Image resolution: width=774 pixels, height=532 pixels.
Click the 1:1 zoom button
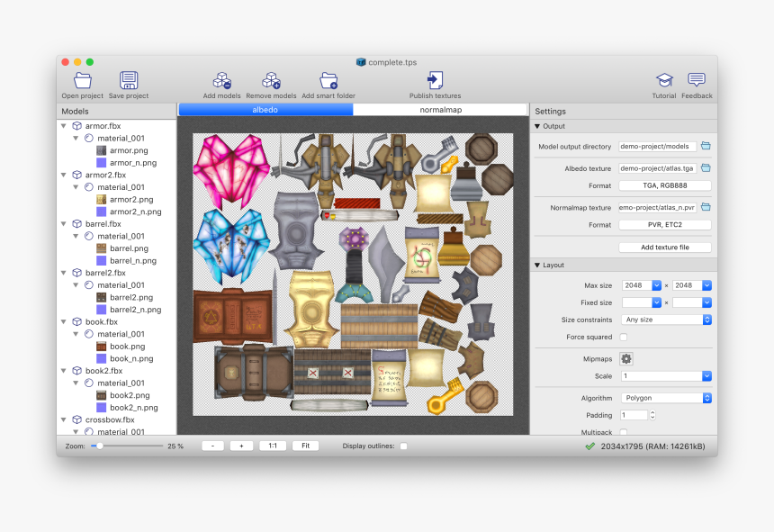coord(273,446)
